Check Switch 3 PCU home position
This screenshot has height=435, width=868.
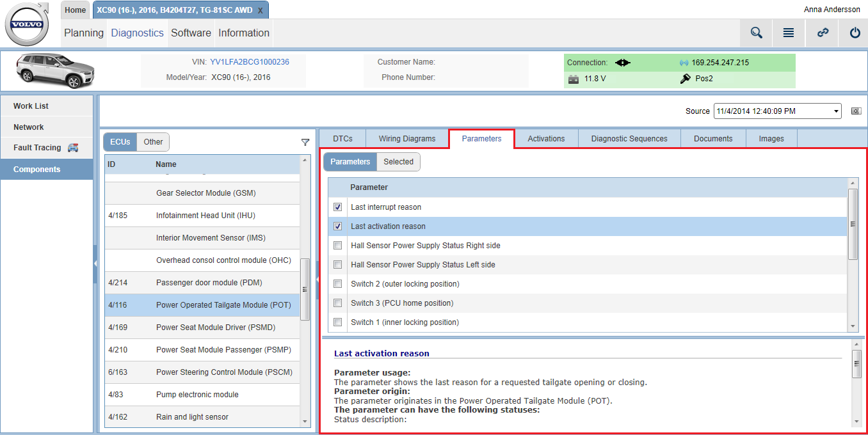click(338, 303)
